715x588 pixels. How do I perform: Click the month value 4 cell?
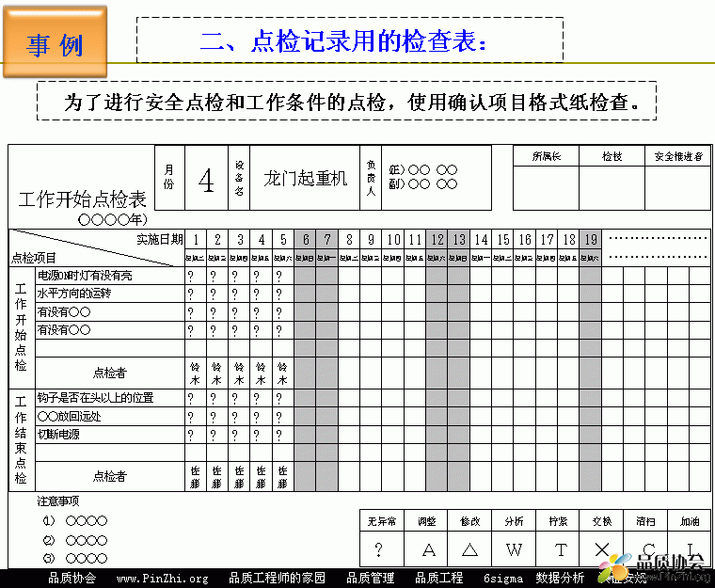tap(206, 178)
